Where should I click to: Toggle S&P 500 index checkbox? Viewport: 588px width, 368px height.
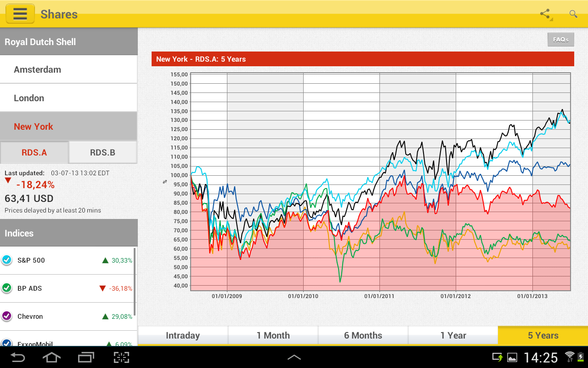coord(7,260)
